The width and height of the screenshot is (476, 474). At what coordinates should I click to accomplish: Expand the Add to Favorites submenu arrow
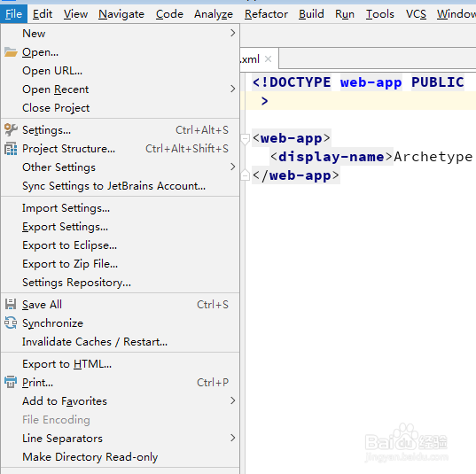pos(232,400)
